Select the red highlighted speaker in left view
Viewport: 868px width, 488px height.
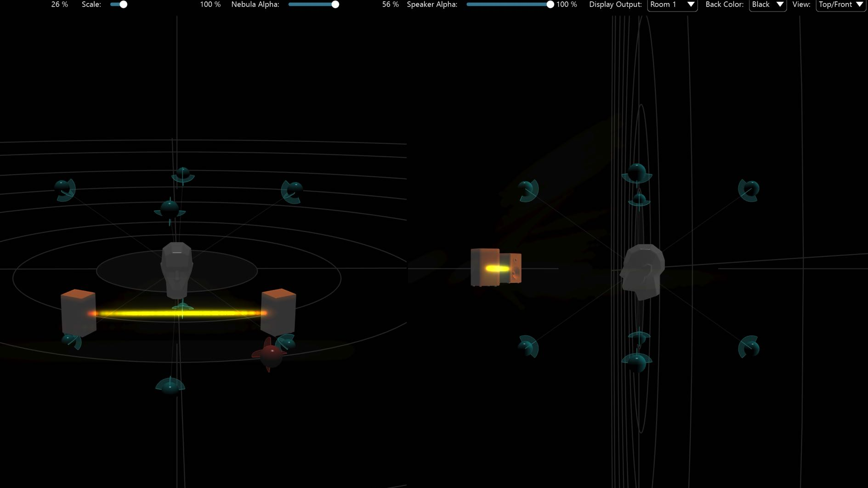pos(270,354)
